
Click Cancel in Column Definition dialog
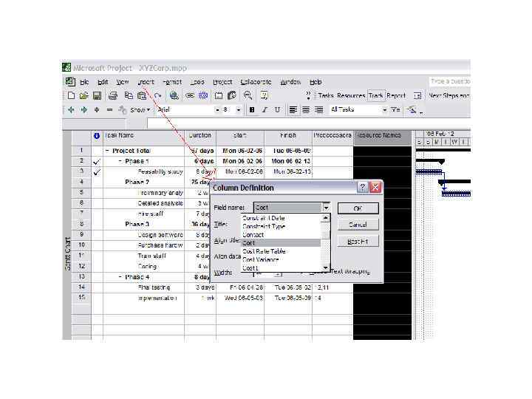click(358, 225)
